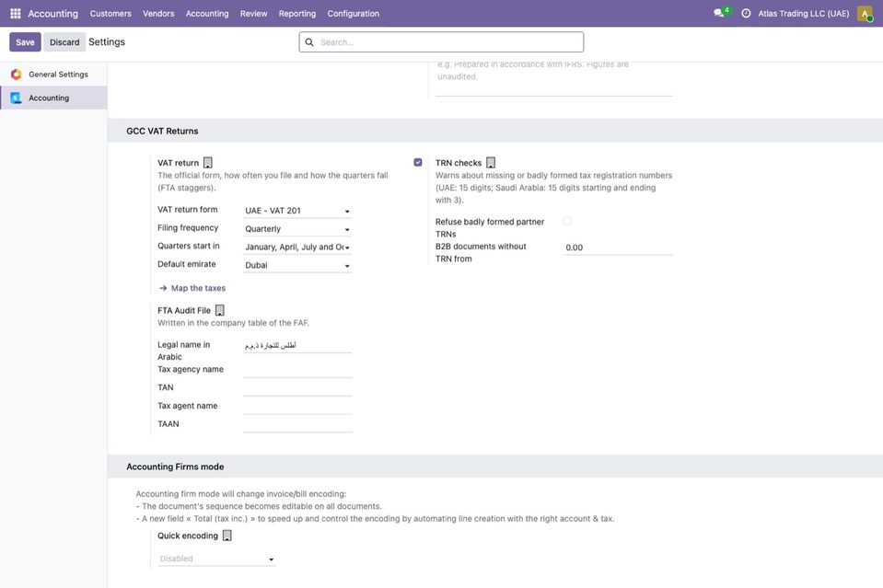Open the apps grid home menu
Viewport: 883px width, 588px height.
16,14
